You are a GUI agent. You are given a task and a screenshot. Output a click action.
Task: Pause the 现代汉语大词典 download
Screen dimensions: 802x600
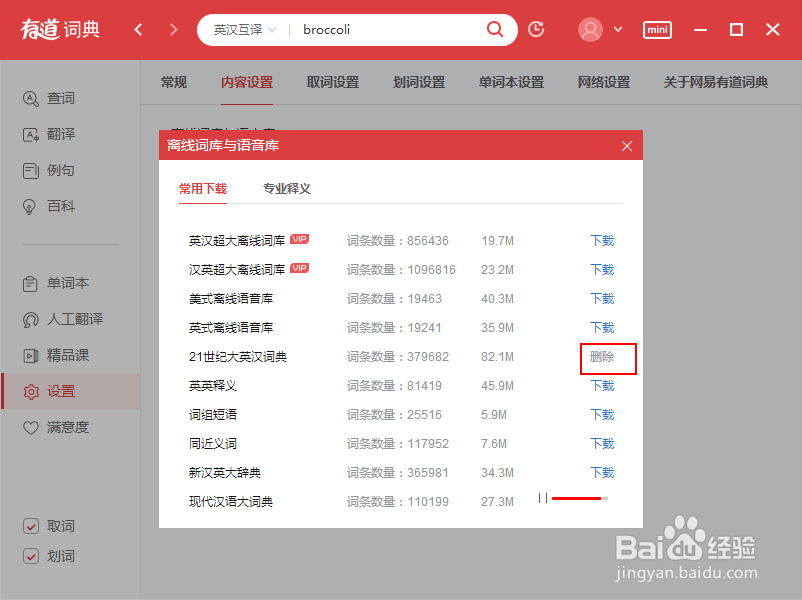[543, 498]
